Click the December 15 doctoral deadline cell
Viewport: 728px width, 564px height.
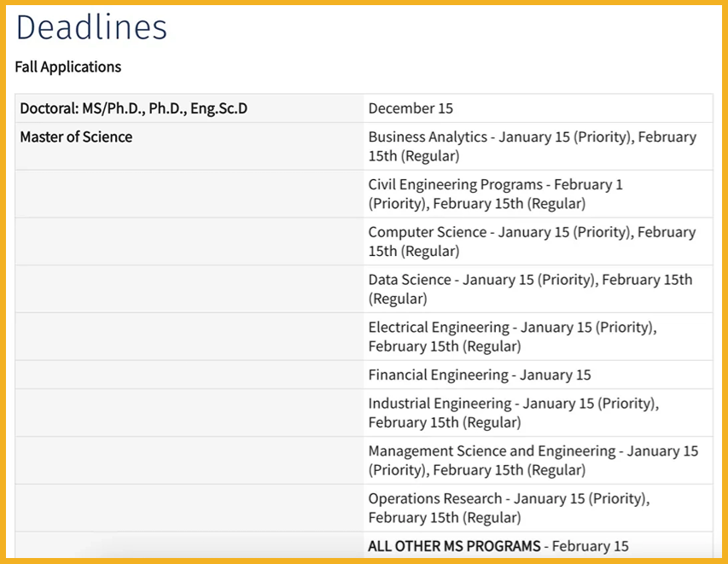411,108
